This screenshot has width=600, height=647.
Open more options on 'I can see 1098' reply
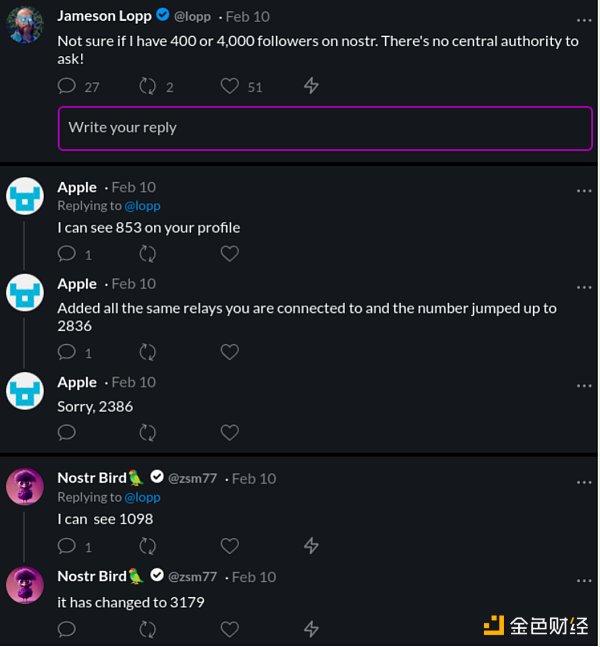tap(584, 479)
